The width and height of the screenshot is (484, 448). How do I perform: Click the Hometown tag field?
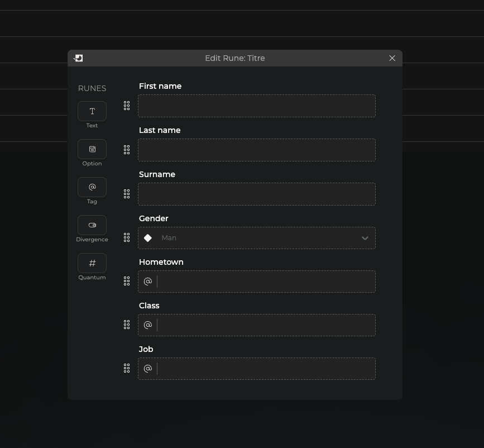(x=265, y=282)
